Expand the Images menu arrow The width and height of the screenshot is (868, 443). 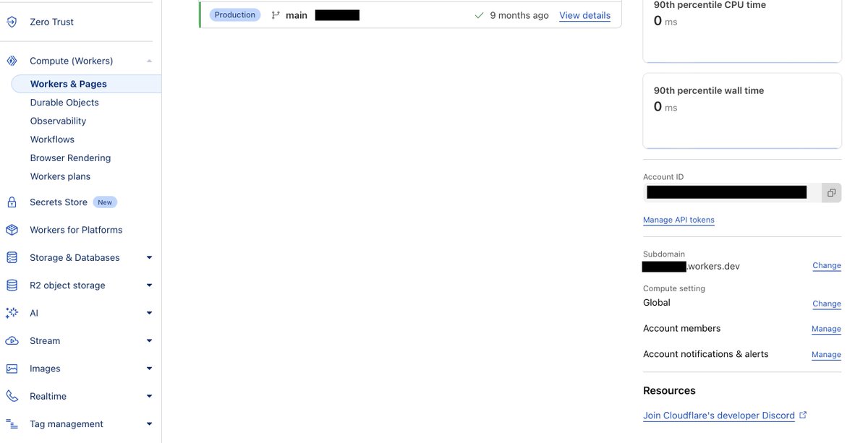pyautogui.click(x=149, y=369)
